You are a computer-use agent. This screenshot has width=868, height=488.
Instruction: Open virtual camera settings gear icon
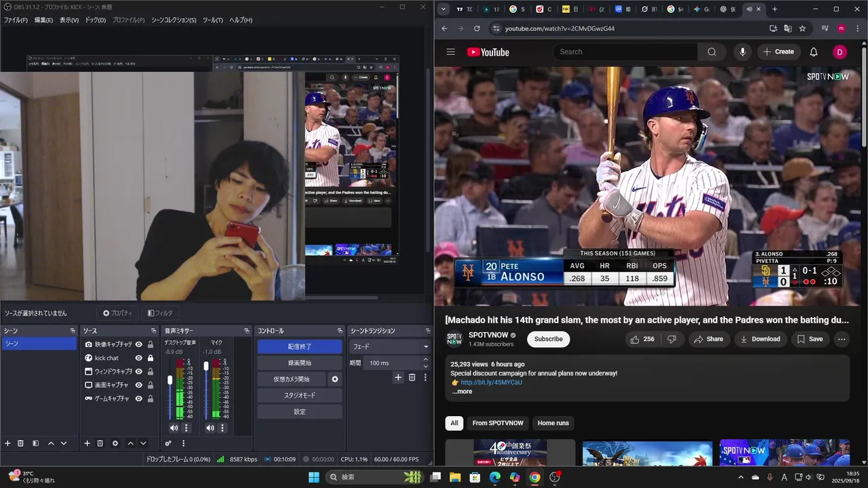coord(334,379)
